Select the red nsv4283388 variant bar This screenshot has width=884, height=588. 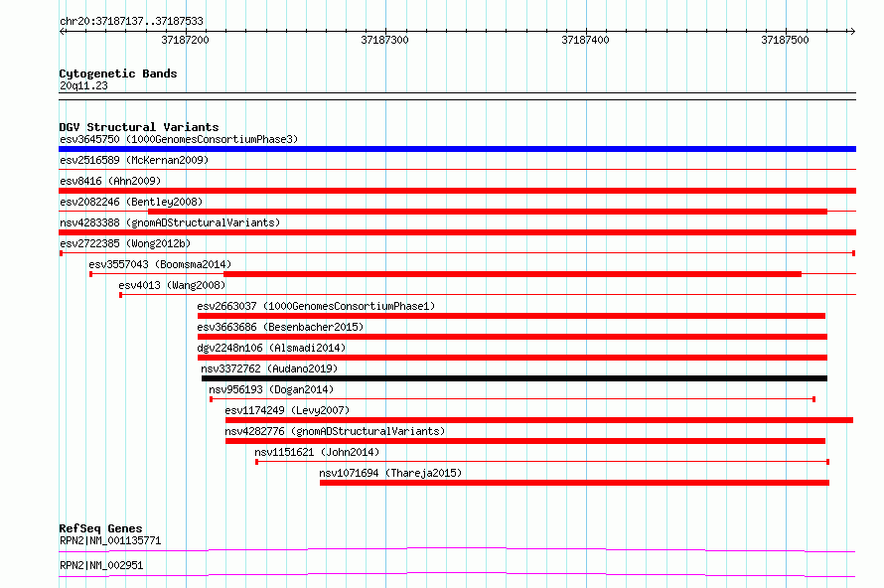coord(457,232)
